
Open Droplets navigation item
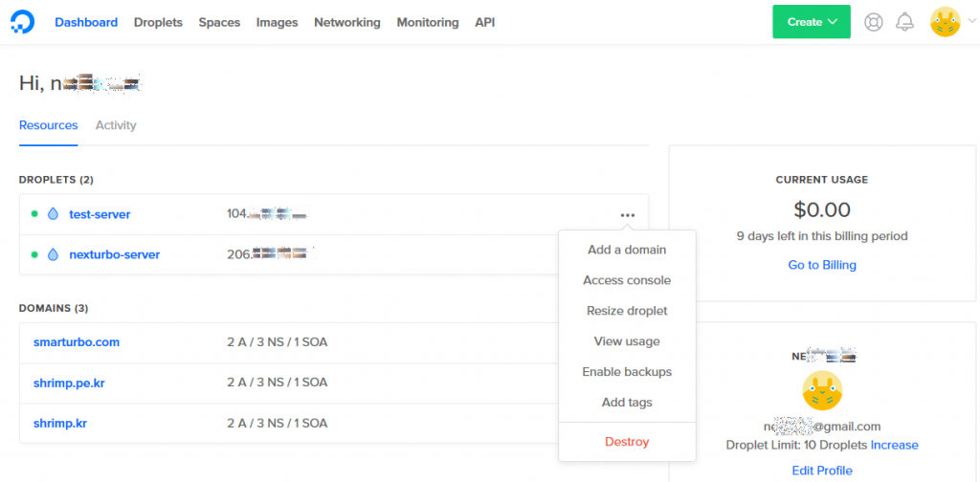click(158, 23)
